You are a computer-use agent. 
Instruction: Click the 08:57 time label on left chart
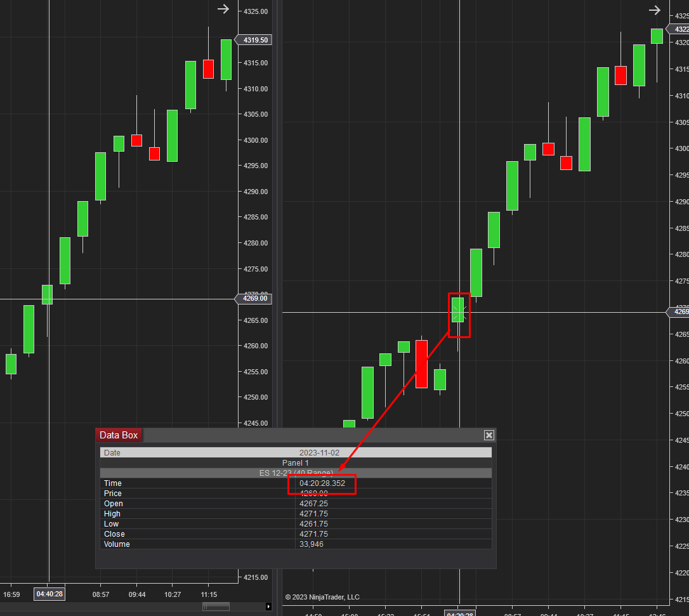(x=101, y=594)
